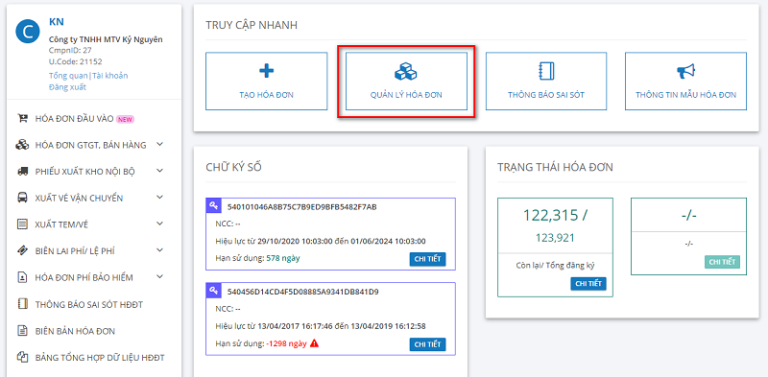Click the 123,921 total registered value
Screen dimensions: 768x377
(554, 238)
